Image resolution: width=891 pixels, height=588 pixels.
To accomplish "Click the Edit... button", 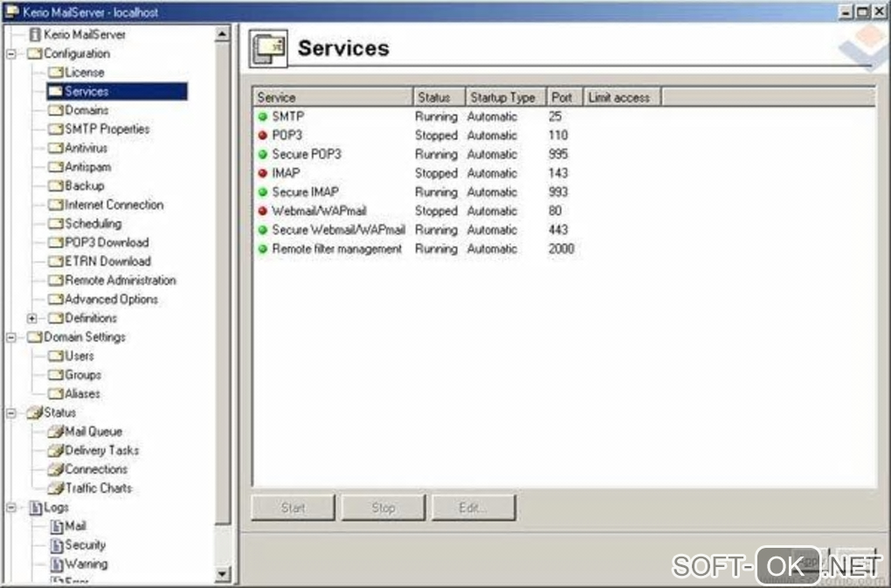I will coord(473,508).
